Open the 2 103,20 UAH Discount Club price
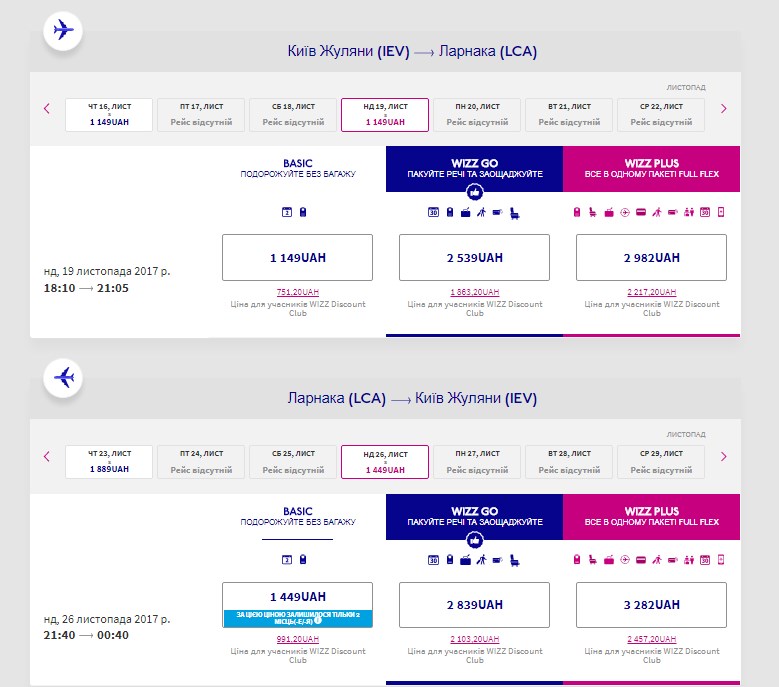 click(x=474, y=639)
